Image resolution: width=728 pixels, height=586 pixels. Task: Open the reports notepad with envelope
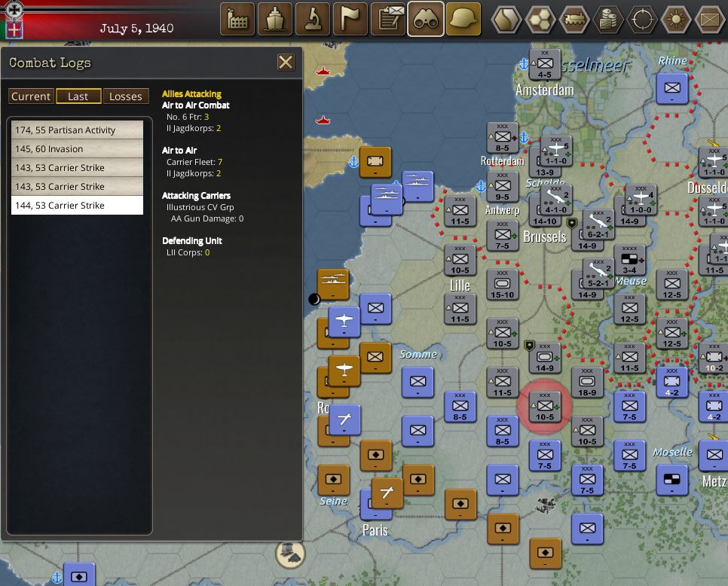coord(388,19)
